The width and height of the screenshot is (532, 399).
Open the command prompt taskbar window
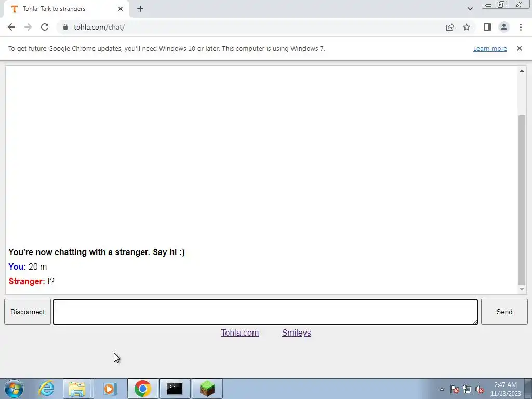click(175, 389)
